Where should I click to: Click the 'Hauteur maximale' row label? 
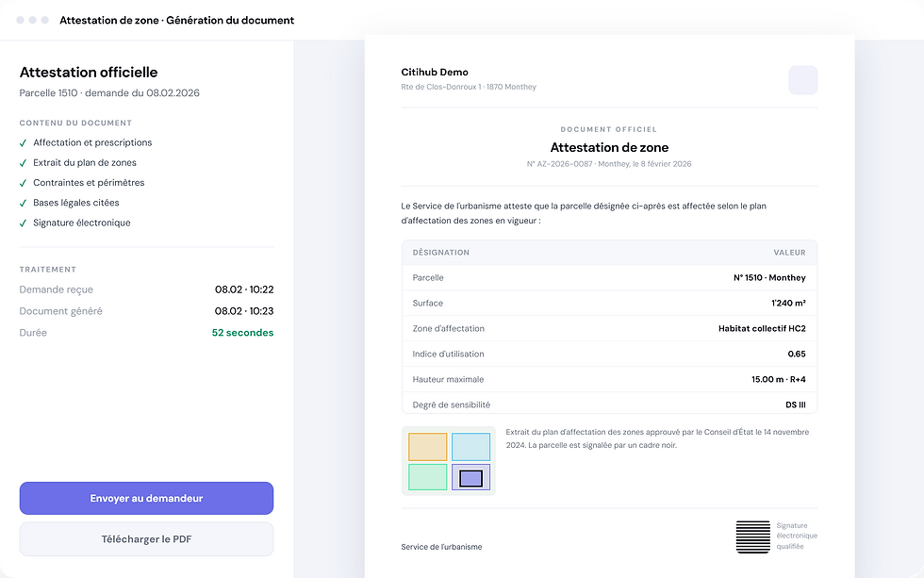pyautogui.click(x=448, y=379)
